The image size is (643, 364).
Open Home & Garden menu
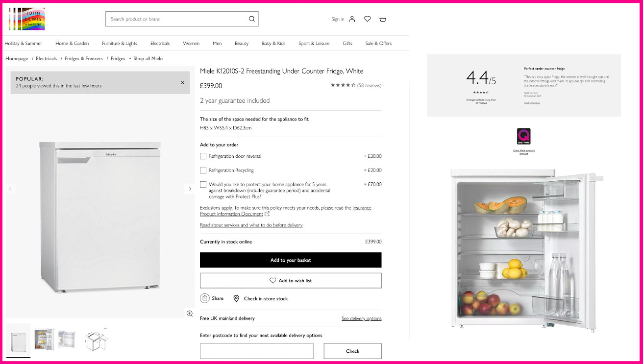(x=72, y=44)
